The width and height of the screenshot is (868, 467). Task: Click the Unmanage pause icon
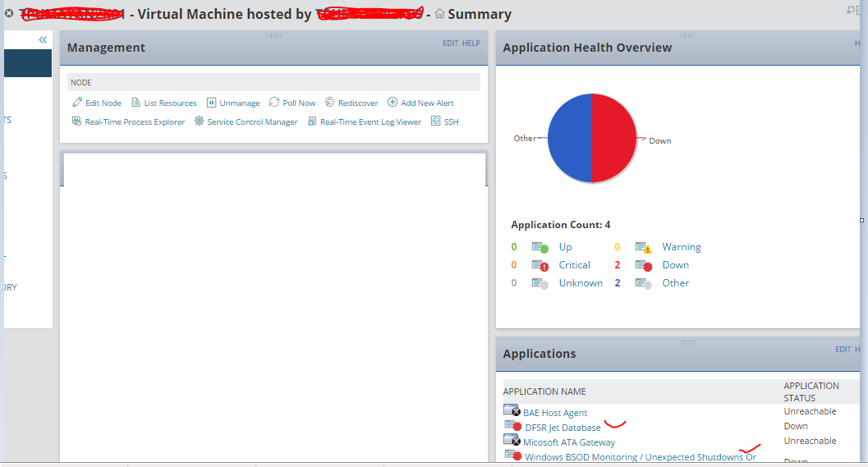211,103
